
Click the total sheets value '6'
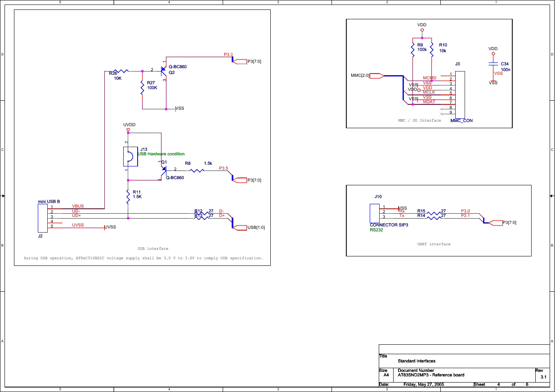pos(527,385)
